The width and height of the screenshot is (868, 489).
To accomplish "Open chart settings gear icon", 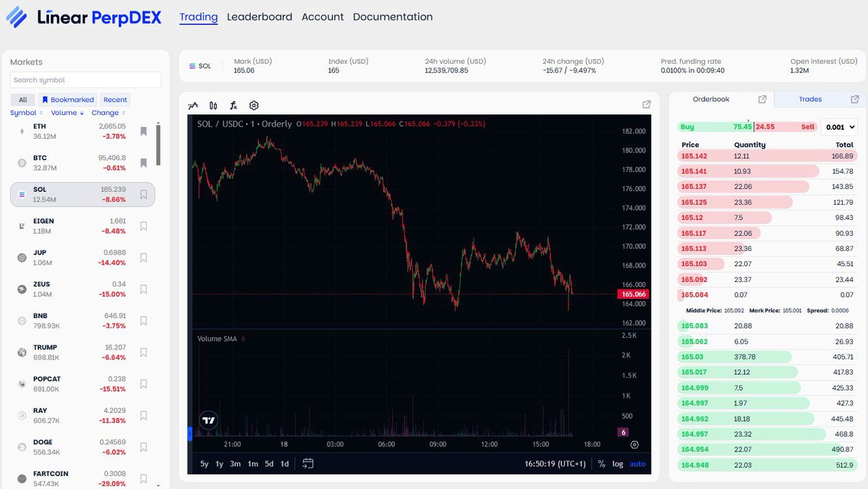I will [x=254, y=106].
